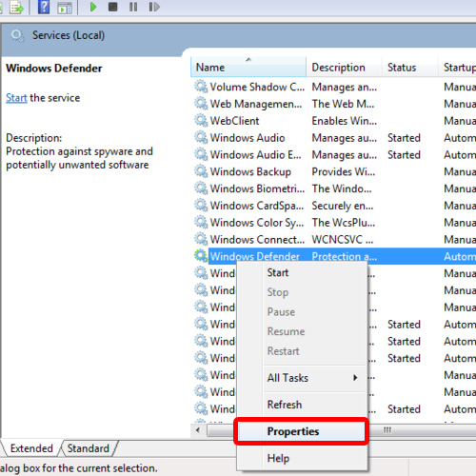Click 'WCNCSVC ...' description cell
This screenshot has width=476, height=476.
tap(343, 240)
